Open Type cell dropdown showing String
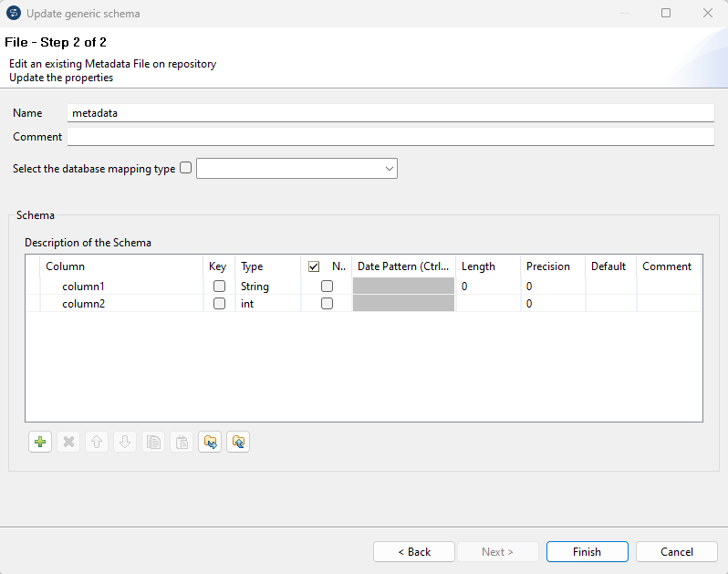Viewport: 728px width, 574px height. click(266, 287)
